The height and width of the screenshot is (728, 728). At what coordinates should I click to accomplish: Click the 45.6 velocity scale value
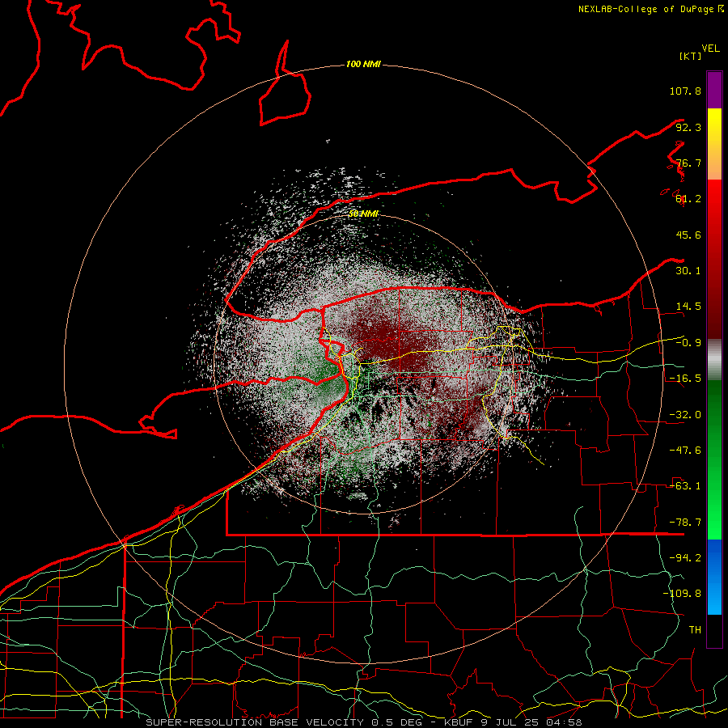[x=688, y=235]
